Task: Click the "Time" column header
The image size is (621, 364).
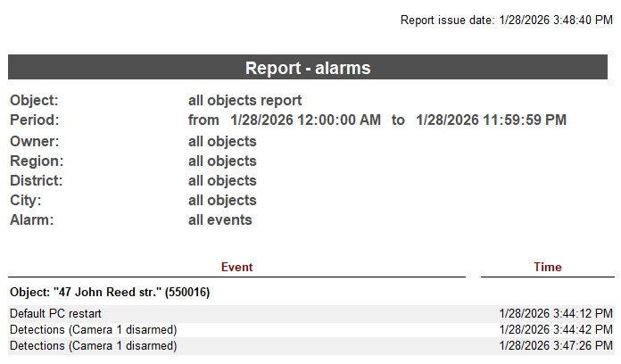Action: pos(547,267)
